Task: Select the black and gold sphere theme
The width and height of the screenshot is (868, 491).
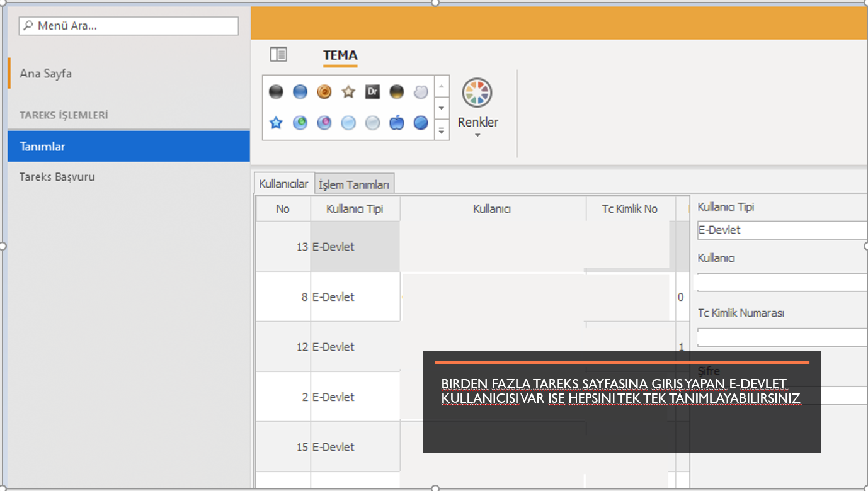Action: click(x=396, y=92)
